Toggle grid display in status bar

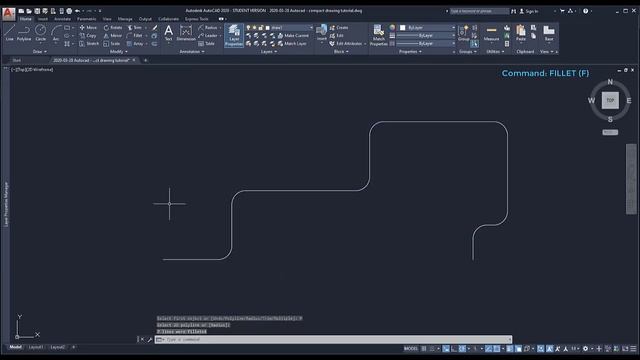424,349
